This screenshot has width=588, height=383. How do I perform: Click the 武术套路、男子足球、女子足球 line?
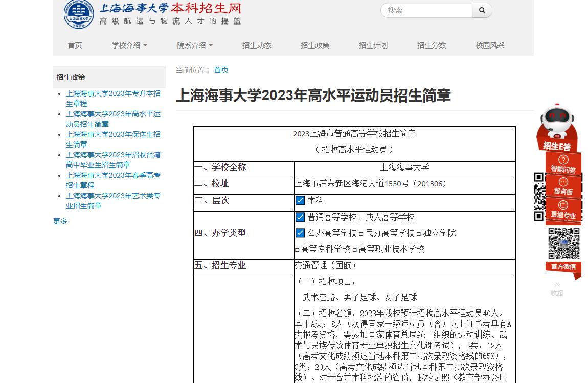click(359, 297)
